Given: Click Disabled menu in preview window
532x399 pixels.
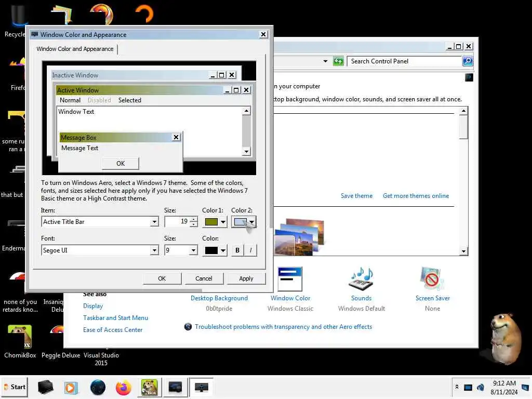Looking at the screenshot, I should tap(99, 100).
